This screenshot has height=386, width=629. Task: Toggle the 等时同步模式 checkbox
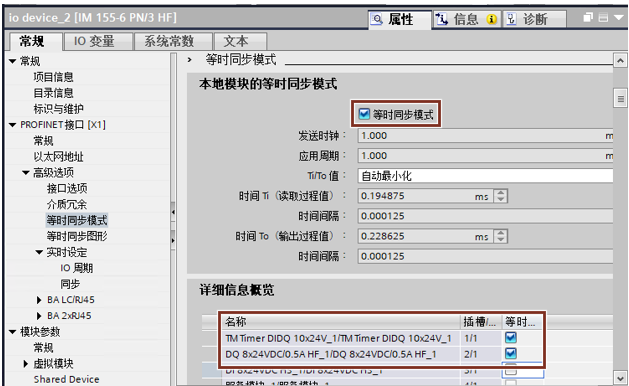pyautogui.click(x=364, y=114)
